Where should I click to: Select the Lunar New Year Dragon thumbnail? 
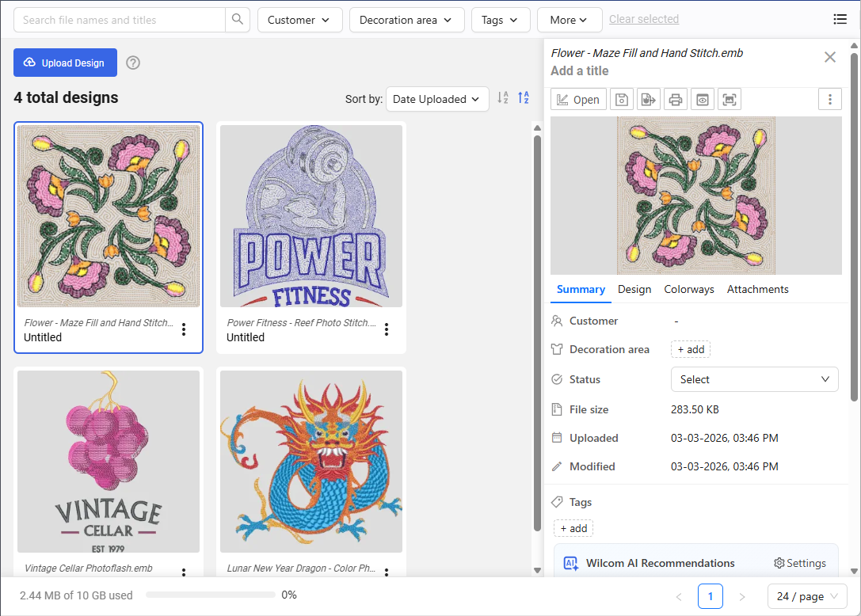click(x=310, y=462)
